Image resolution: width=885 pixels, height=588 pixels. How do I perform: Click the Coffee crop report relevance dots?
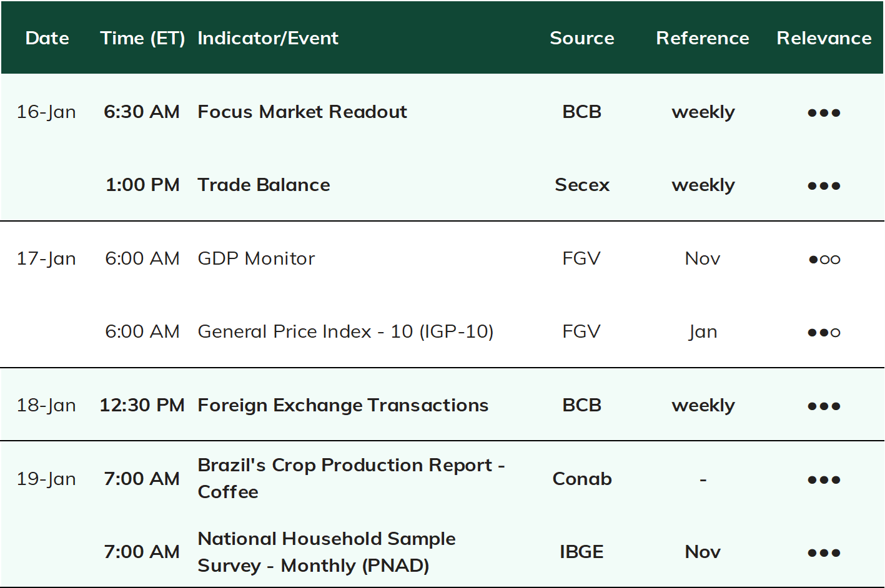point(824,480)
